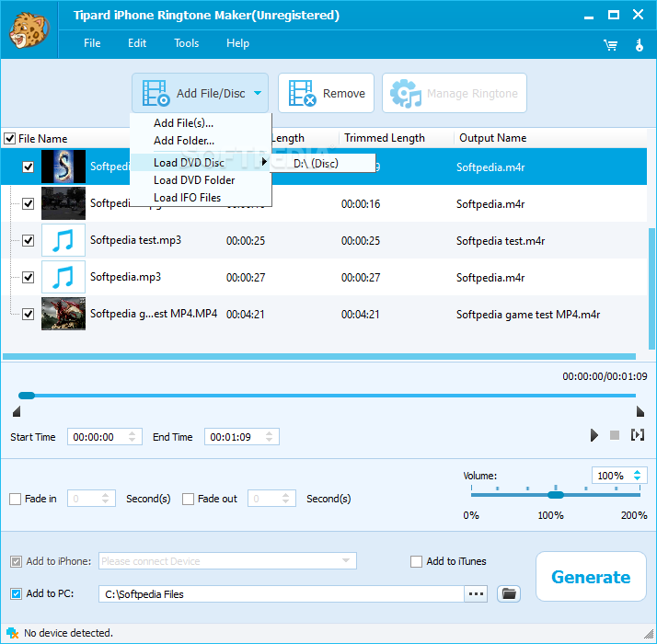Click the Softpedia test.m4r output name
This screenshot has height=644, width=657.
click(501, 241)
